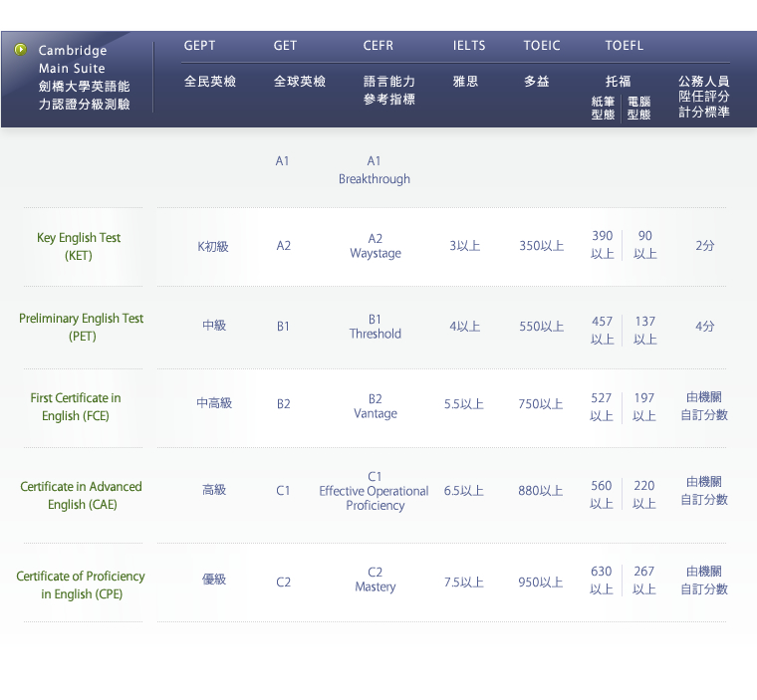Click the 全民英檢 subheader

pos(210,81)
